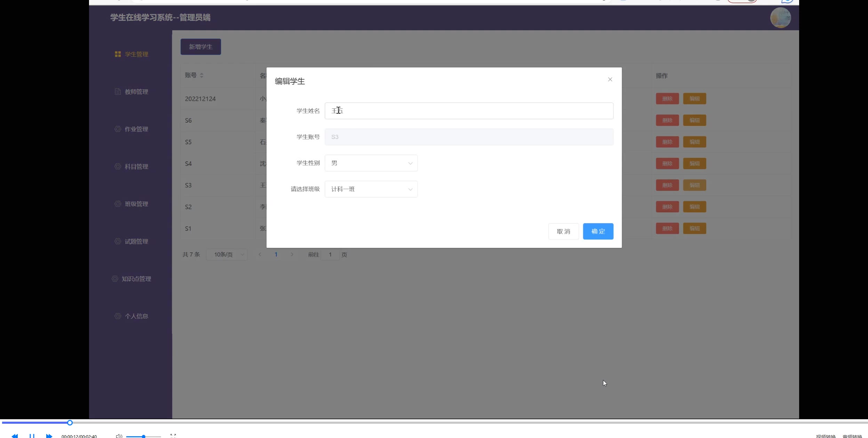Click the fullscreen expand icon

(x=173, y=436)
